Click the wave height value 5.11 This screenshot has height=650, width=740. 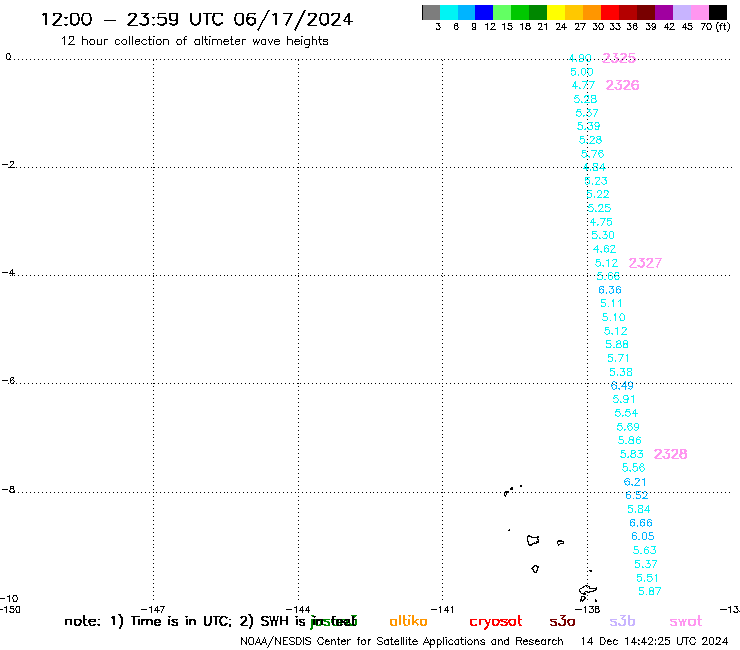pyautogui.click(x=611, y=304)
